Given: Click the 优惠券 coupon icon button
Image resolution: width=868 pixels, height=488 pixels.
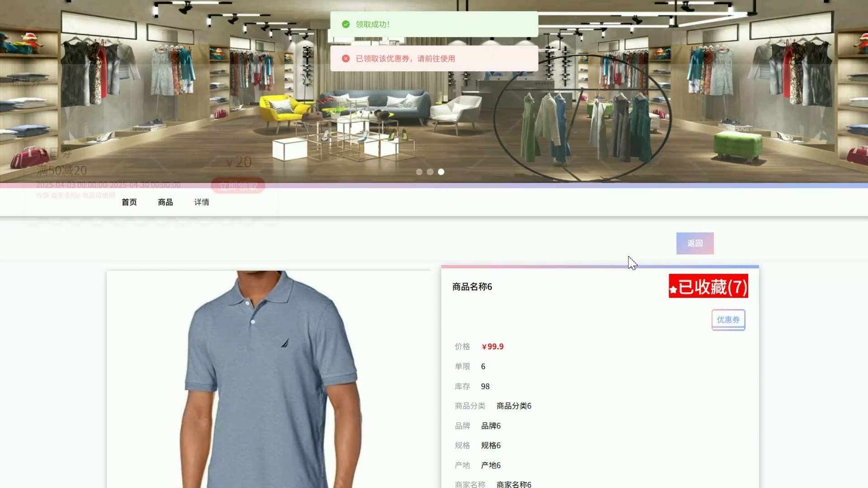Looking at the screenshot, I should (x=728, y=319).
